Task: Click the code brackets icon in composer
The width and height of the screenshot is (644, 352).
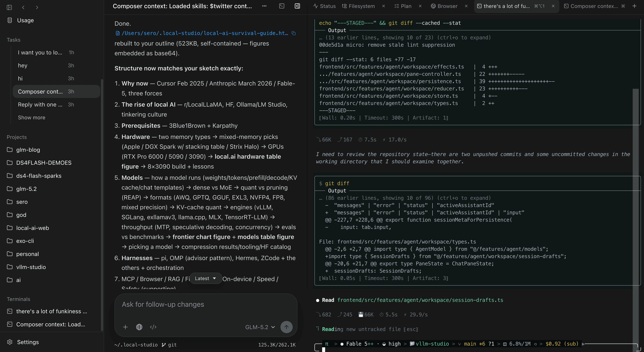Action: click(x=153, y=327)
